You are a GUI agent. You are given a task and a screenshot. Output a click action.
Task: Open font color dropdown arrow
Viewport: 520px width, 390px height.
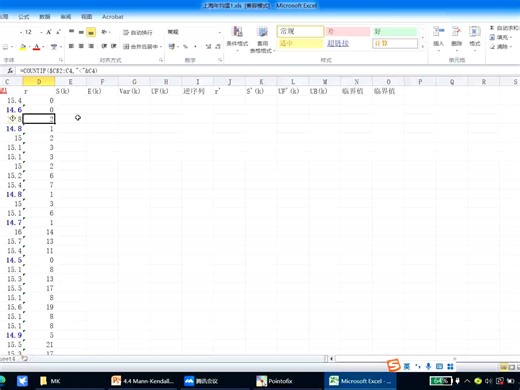tap(43, 47)
